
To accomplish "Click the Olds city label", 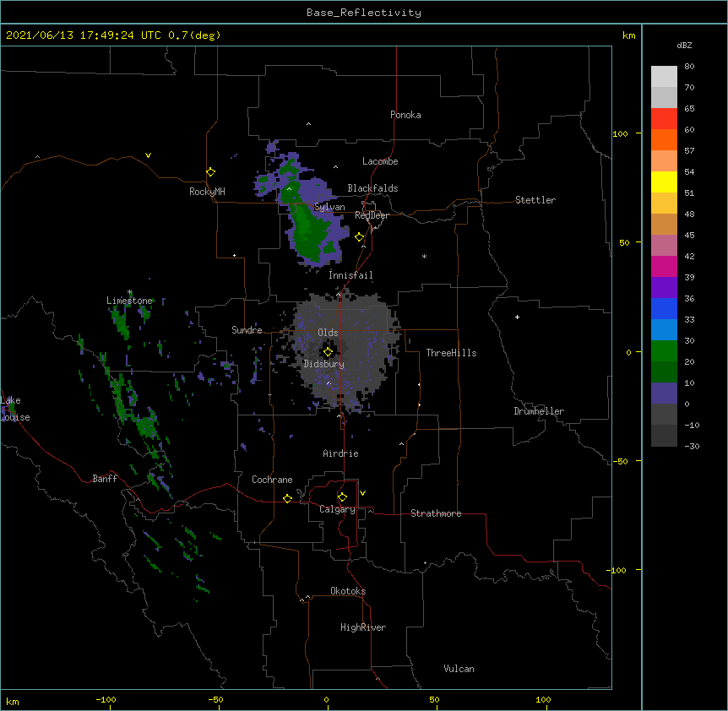I will 328,333.
